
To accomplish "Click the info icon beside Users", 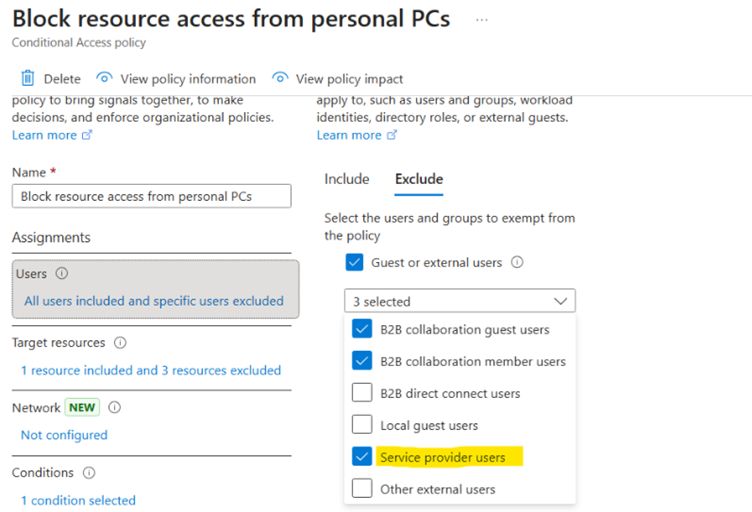I will coord(62,274).
